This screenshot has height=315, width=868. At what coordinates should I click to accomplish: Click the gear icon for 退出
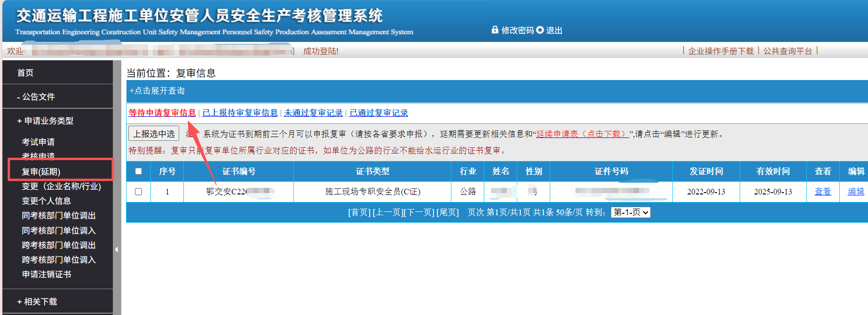pos(540,30)
